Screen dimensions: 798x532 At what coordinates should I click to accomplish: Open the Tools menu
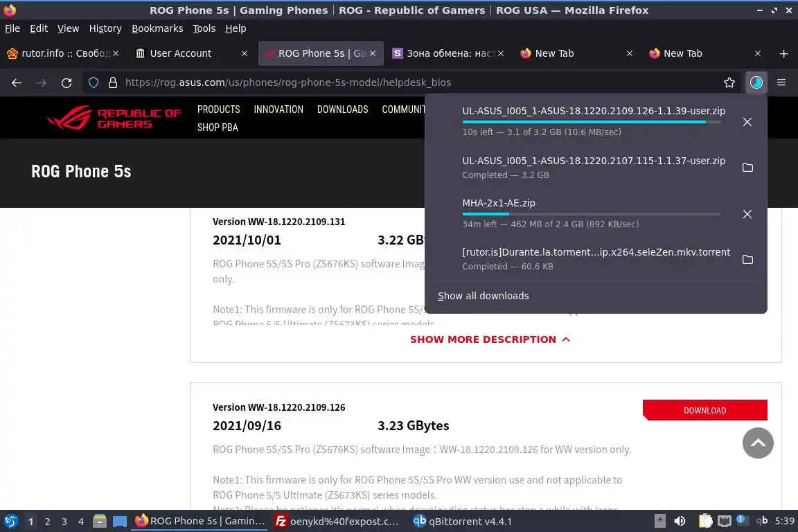pyautogui.click(x=204, y=28)
